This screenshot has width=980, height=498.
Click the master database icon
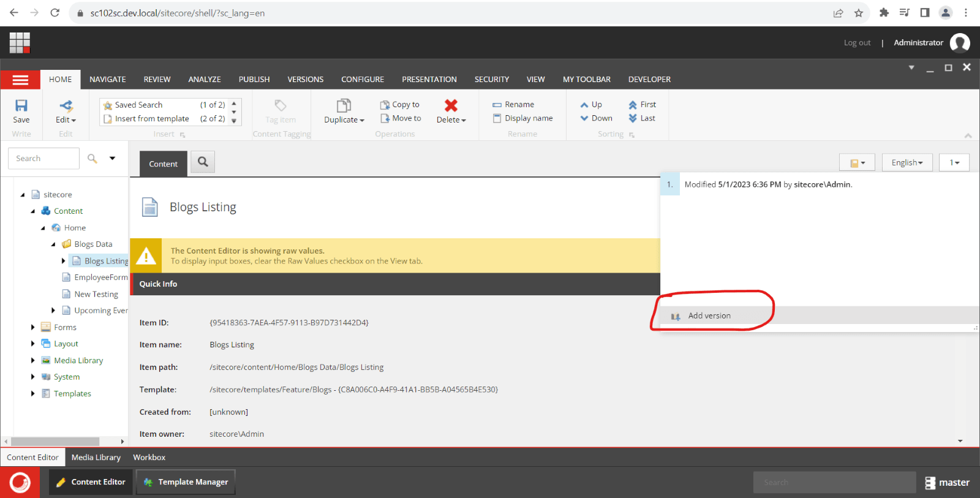(930, 483)
